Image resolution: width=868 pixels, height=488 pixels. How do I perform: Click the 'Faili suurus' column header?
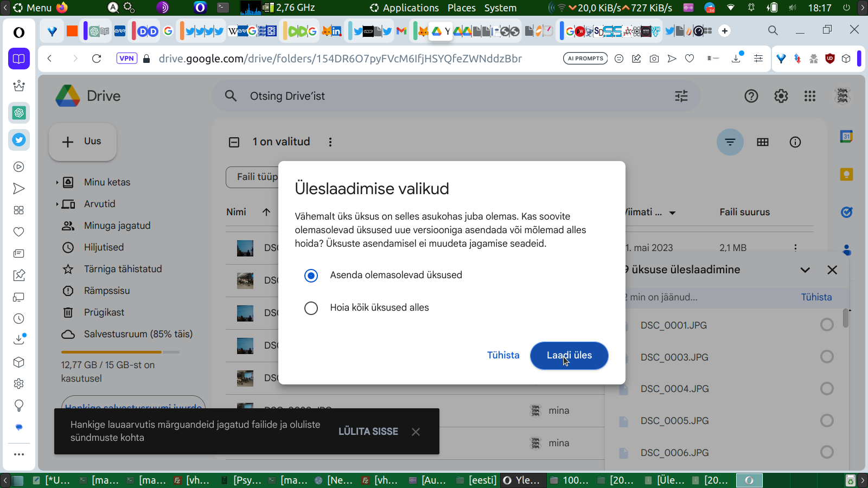coord(745,212)
